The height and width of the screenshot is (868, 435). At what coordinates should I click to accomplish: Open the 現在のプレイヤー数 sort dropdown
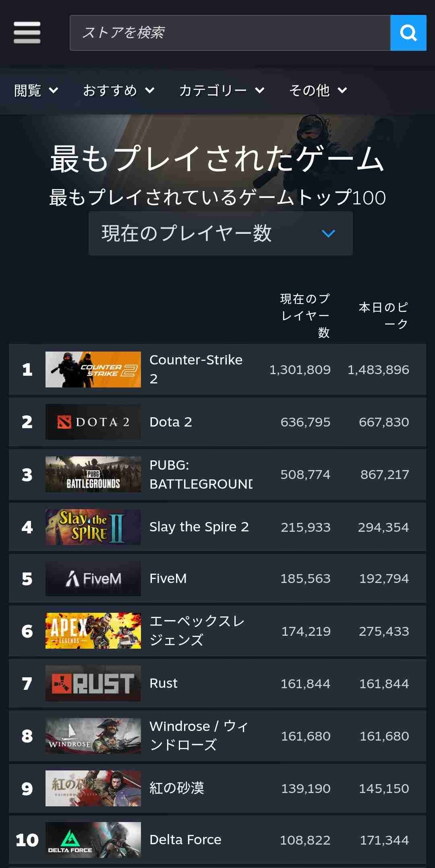point(220,233)
